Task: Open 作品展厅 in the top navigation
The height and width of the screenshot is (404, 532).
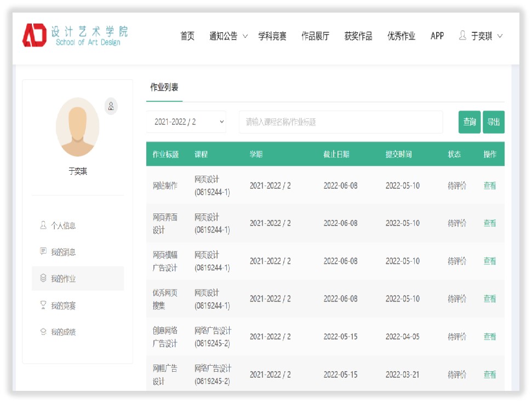Action: pyautogui.click(x=315, y=36)
